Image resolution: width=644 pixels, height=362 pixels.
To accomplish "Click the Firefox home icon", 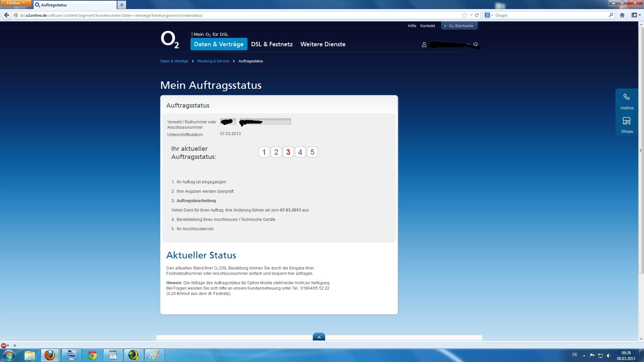I will [x=622, y=15].
